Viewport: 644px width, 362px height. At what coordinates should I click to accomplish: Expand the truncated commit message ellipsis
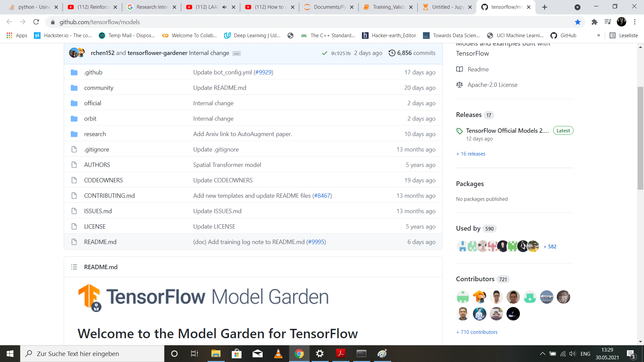[x=236, y=53]
